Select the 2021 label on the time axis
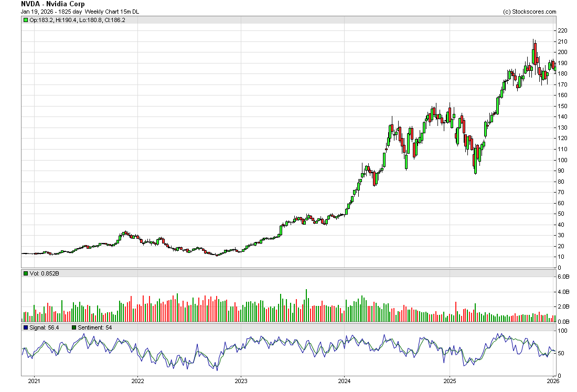This screenshot has height=392, width=577. coord(34,381)
